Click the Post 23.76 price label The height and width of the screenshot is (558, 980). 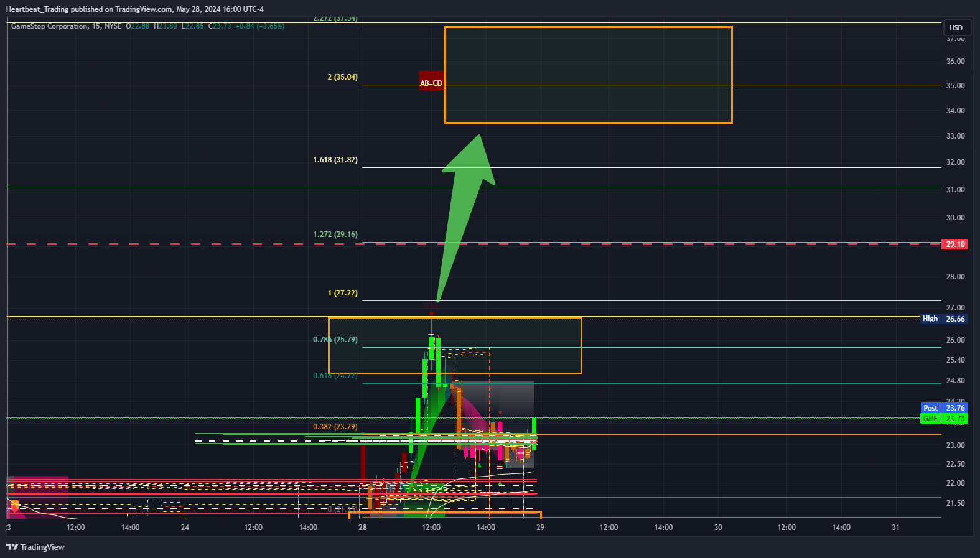[x=944, y=408]
